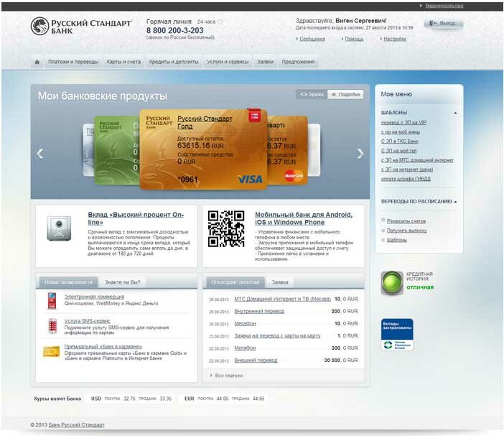Click the safe deposit icon
Image resolution: width=504 pixels, height=436 pixels.
pyautogui.click(x=59, y=228)
